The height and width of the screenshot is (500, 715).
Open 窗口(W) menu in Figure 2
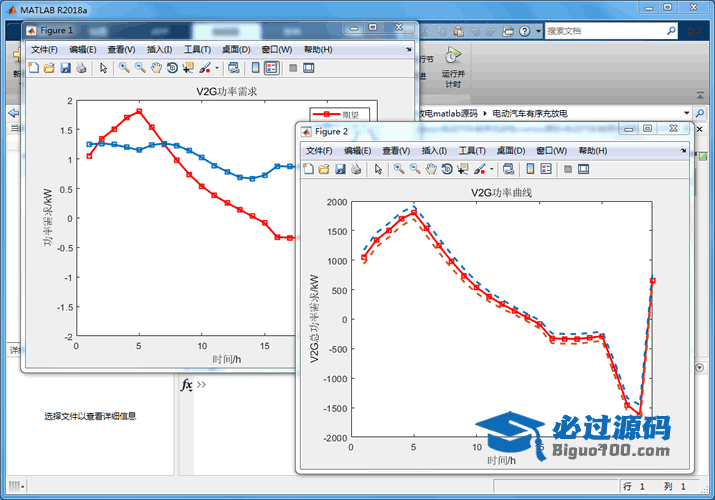pyautogui.click(x=551, y=151)
